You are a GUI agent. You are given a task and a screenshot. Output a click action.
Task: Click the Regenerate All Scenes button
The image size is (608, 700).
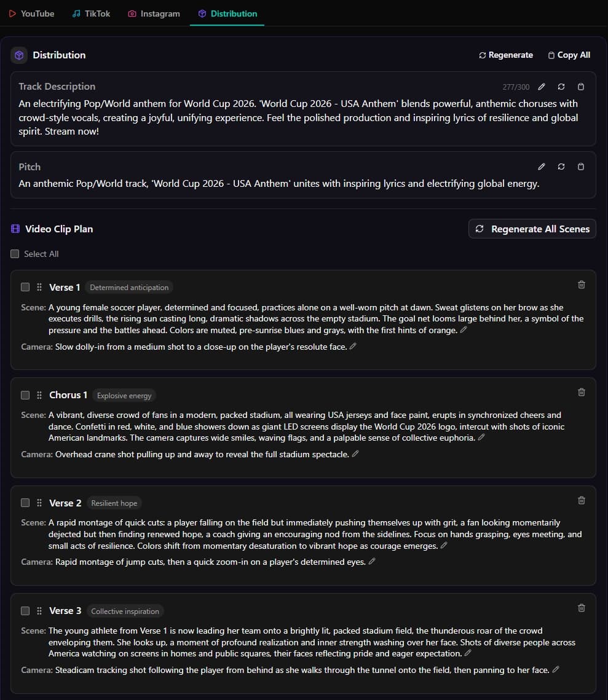click(x=532, y=229)
